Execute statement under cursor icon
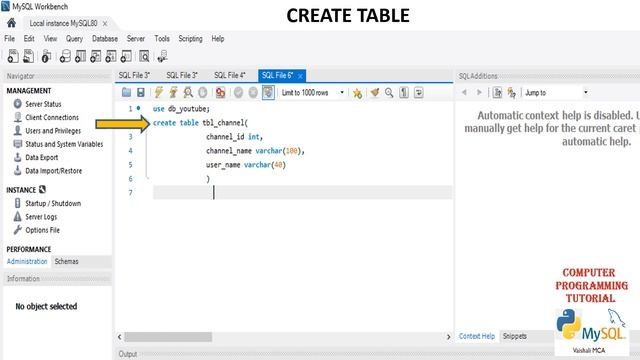 [173, 93]
